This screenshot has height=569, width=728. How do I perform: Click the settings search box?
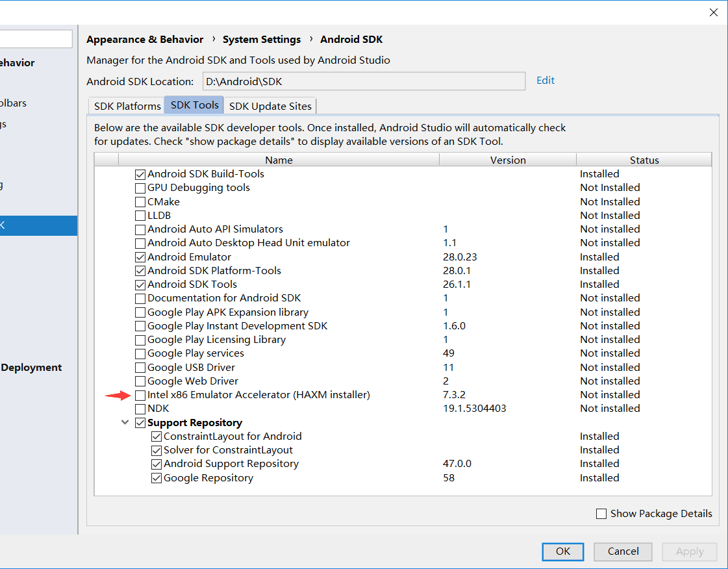point(36,39)
